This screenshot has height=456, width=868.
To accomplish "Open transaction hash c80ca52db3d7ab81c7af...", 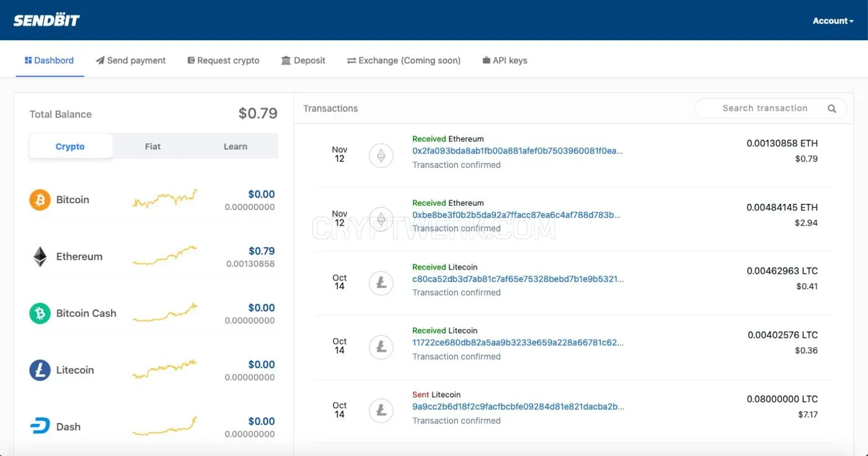I will (x=518, y=279).
